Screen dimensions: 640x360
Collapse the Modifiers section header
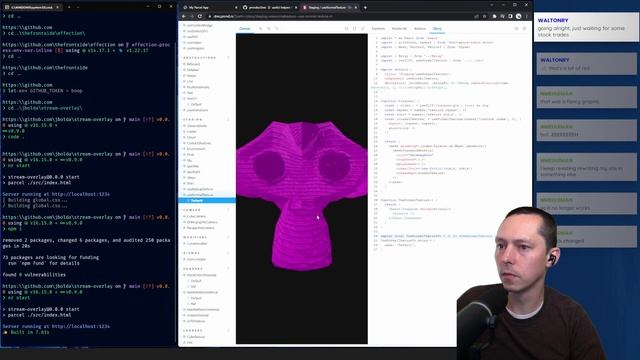click(x=196, y=237)
